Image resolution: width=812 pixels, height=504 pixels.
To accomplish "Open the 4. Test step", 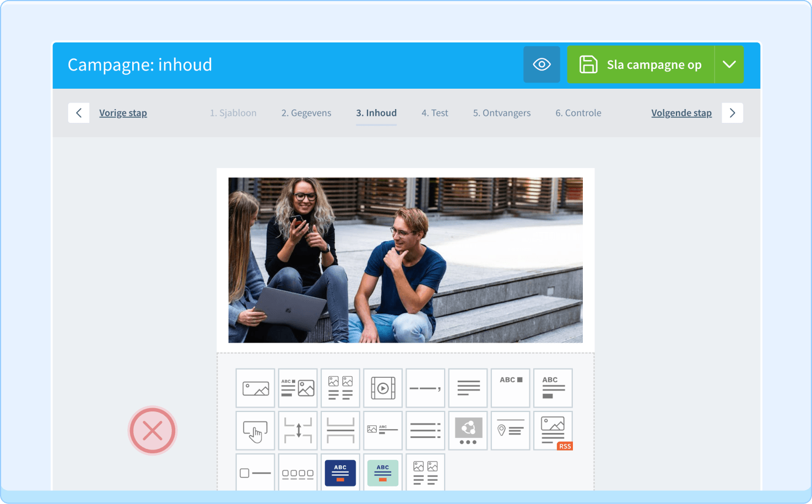I will [435, 112].
